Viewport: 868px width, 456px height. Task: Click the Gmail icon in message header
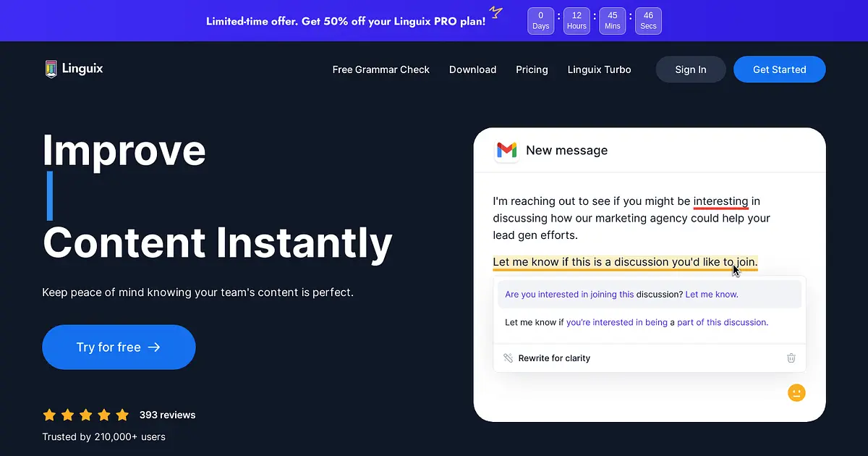pyautogui.click(x=506, y=151)
